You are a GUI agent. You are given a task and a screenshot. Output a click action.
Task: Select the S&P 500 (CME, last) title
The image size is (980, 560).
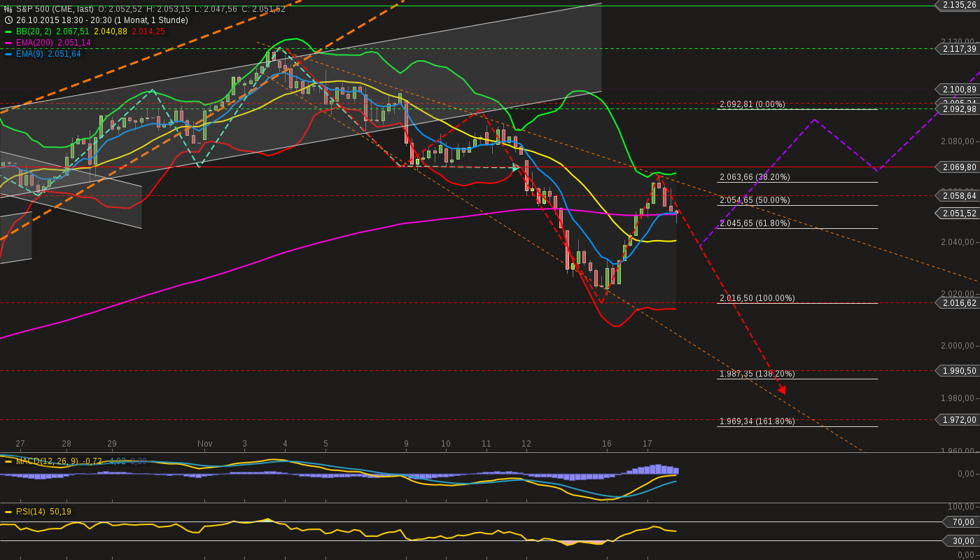coord(55,9)
